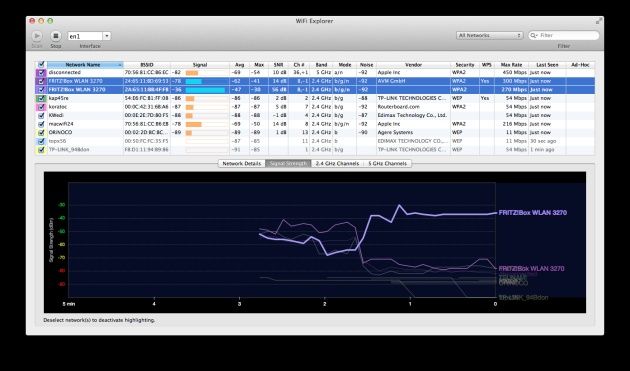Click the 'Deselect network(s)' status message
The image size is (630, 371).
(x=99, y=320)
